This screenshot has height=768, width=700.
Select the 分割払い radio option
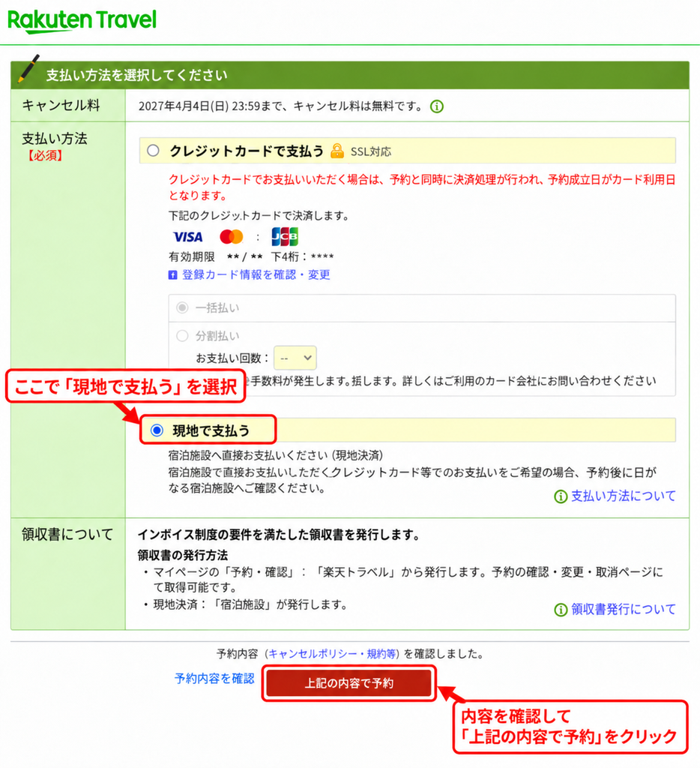182,335
